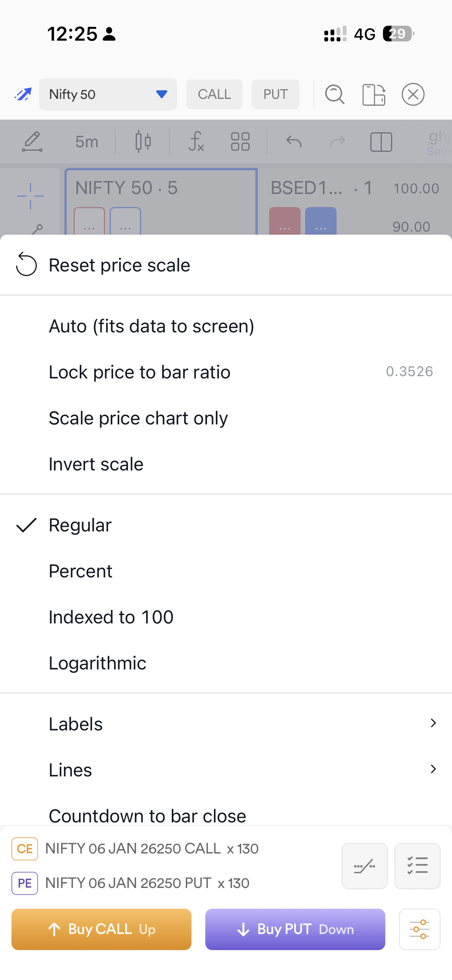Select Indexed to 100 scale

point(111,617)
